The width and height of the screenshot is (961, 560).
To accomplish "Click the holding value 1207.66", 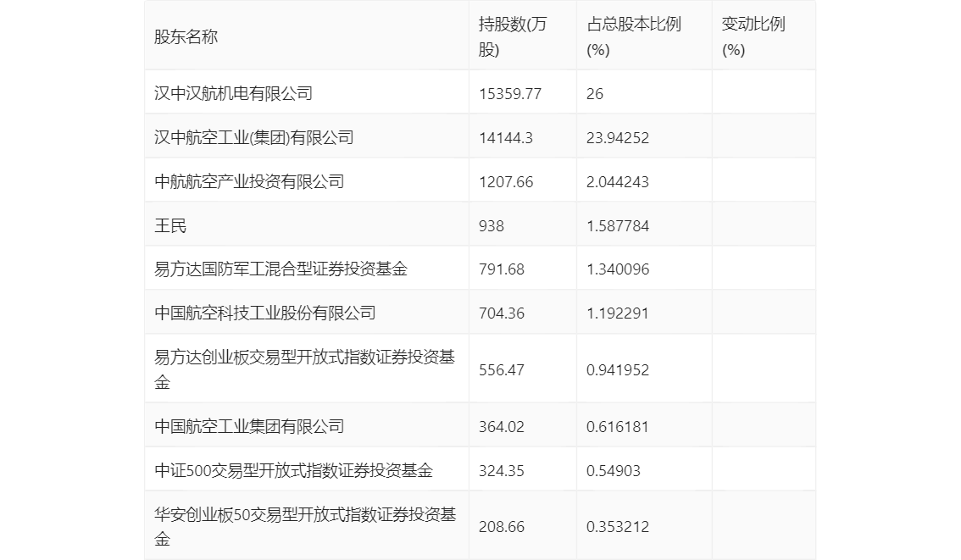I will coord(506,182).
